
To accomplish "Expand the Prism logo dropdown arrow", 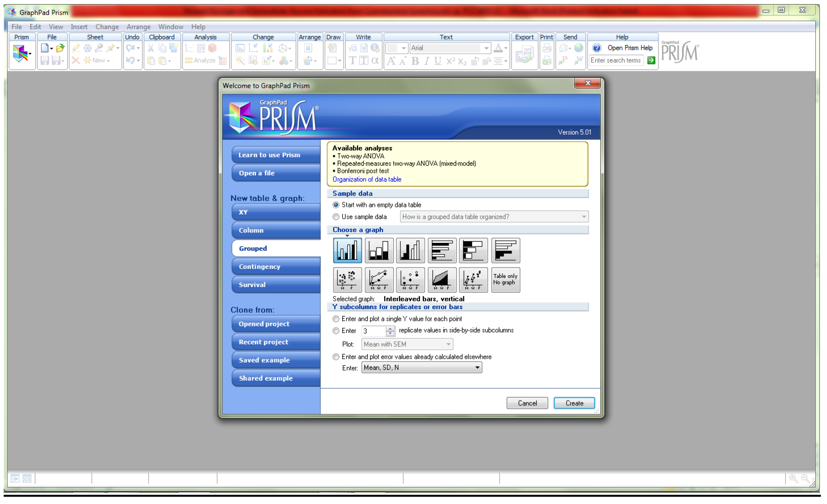I will tap(30, 54).
